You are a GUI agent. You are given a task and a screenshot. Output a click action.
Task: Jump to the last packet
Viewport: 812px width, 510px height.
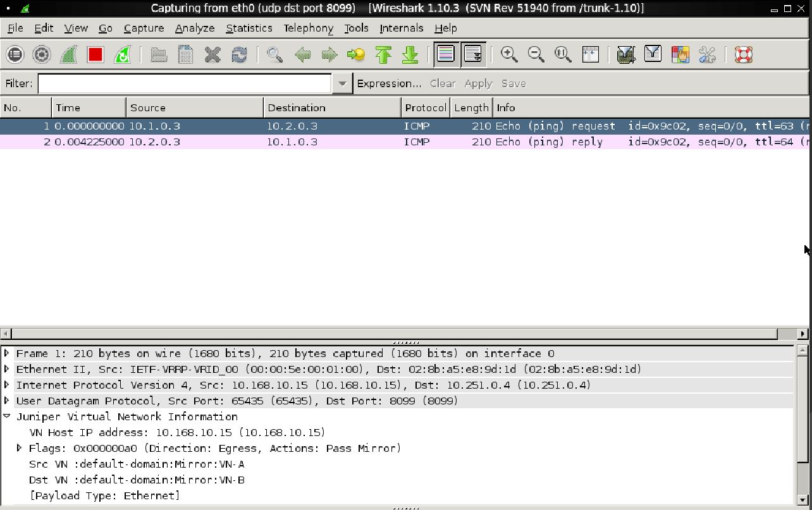409,54
